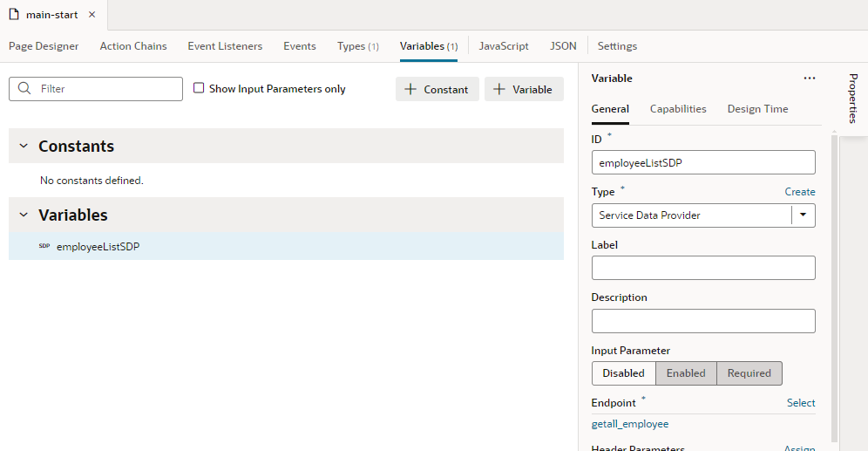
Task: Open the Event Listeners tab
Action: click(x=225, y=46)
